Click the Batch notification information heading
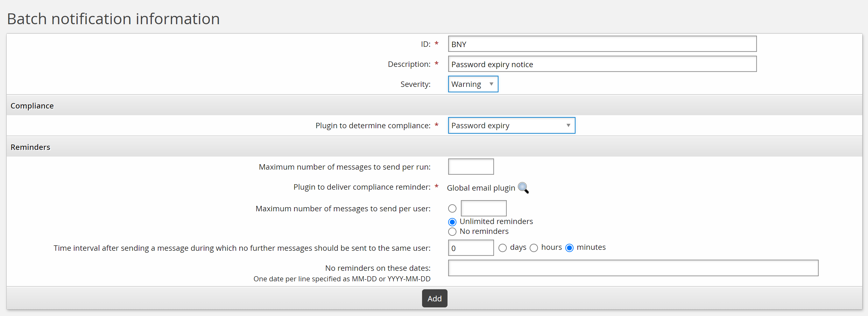Viewport: 868px width, 316px height. pos(113,19)
